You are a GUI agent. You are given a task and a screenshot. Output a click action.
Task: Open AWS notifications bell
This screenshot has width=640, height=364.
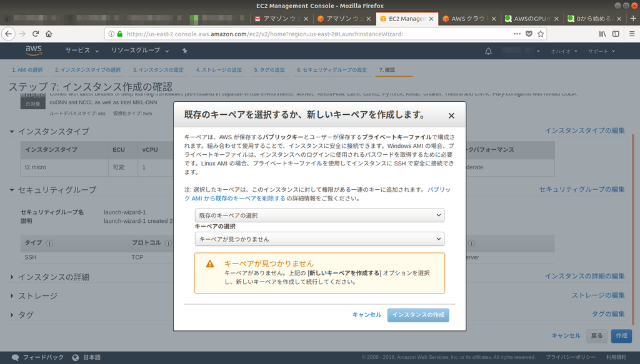point(488,51)
